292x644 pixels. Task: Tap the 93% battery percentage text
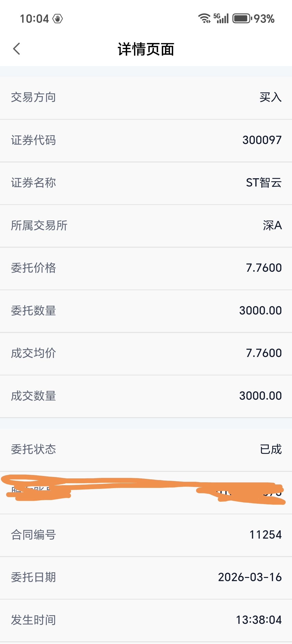point(264,19)
